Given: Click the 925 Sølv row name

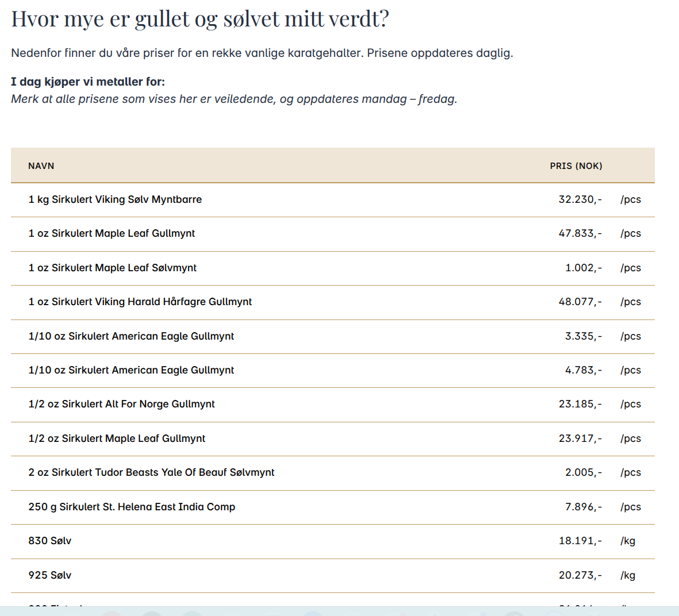Looking at the screenshot, I should tap(50, 575).
